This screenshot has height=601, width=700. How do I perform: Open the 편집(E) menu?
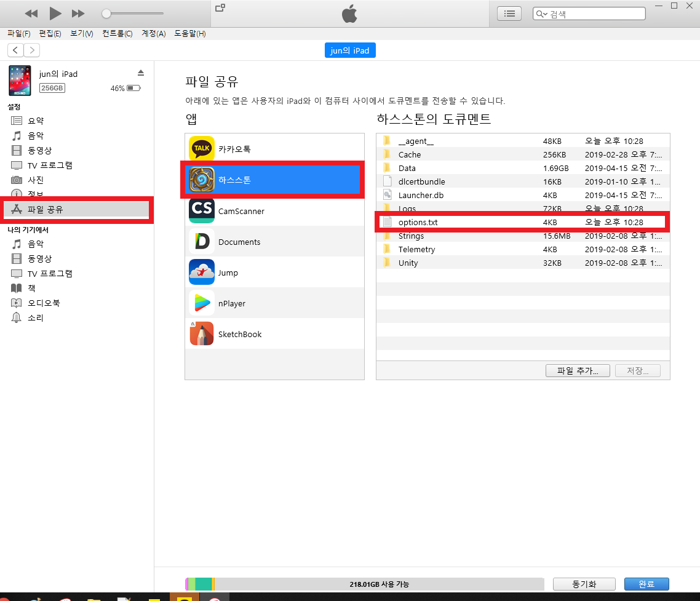50,33
